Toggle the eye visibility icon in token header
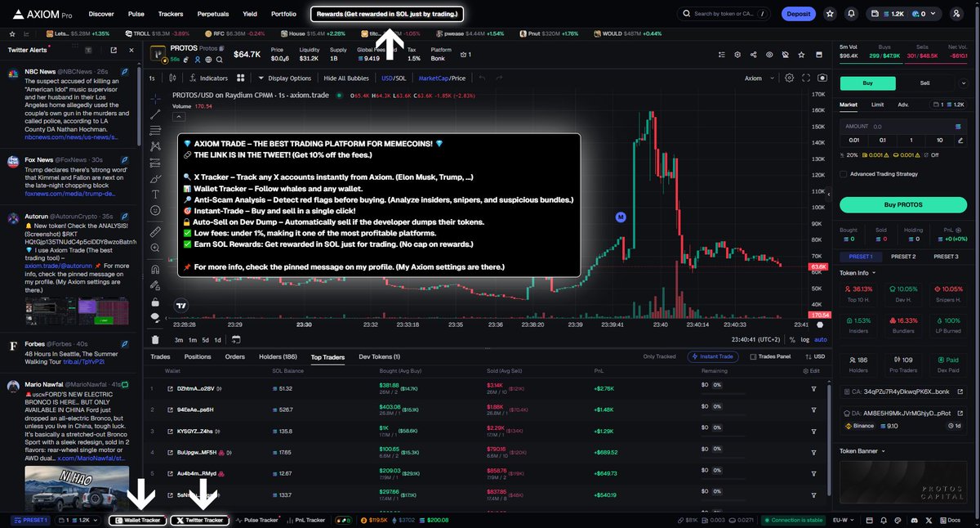This screenshot has height=528, width=980. pos(768,55)
